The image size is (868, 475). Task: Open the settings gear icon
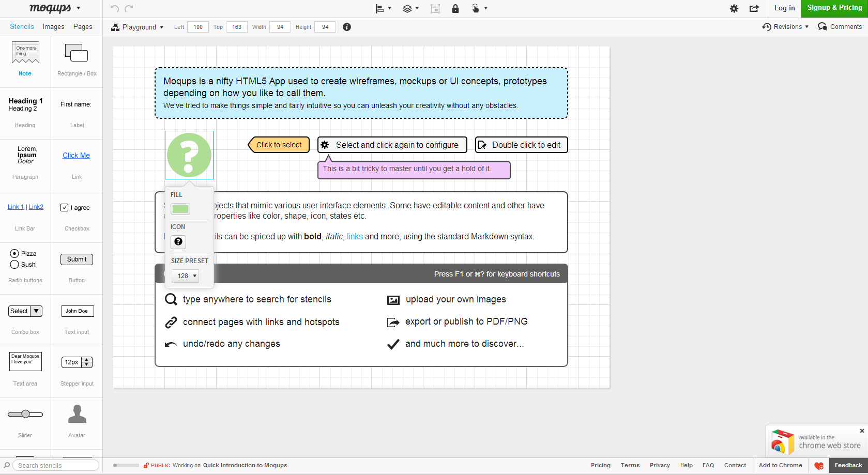click(x=734, y=8)
